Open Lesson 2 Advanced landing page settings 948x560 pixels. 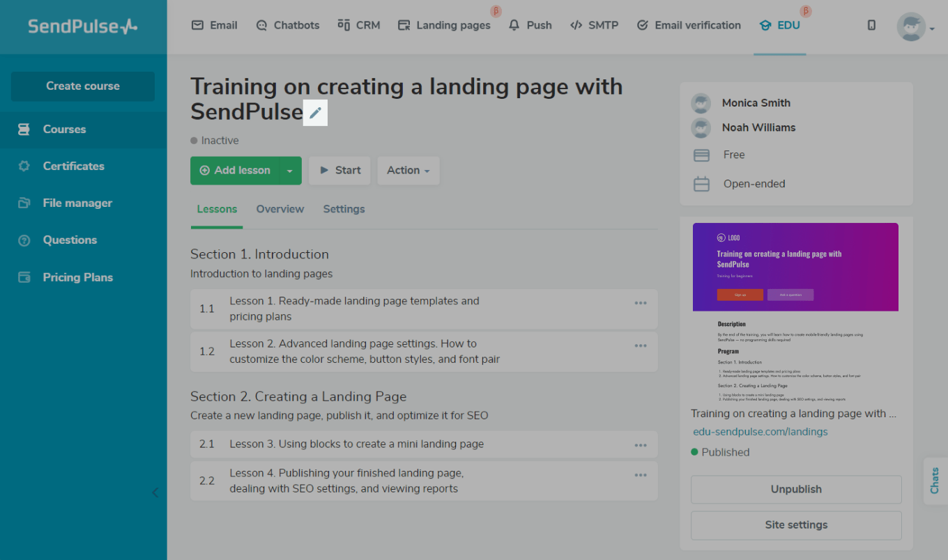coord(424,352)
